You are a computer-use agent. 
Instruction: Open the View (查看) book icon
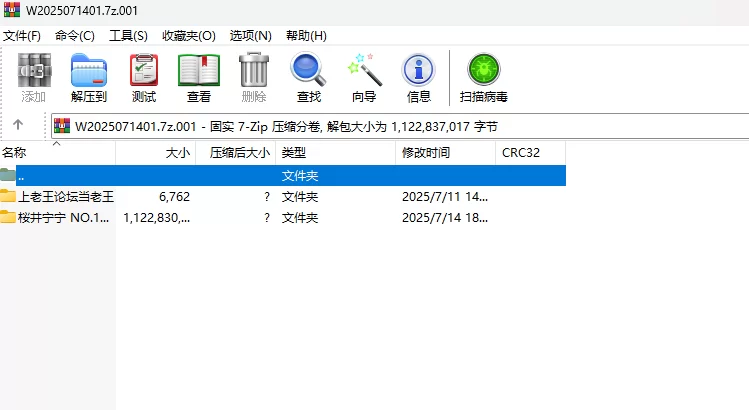(x=199, y=70)
